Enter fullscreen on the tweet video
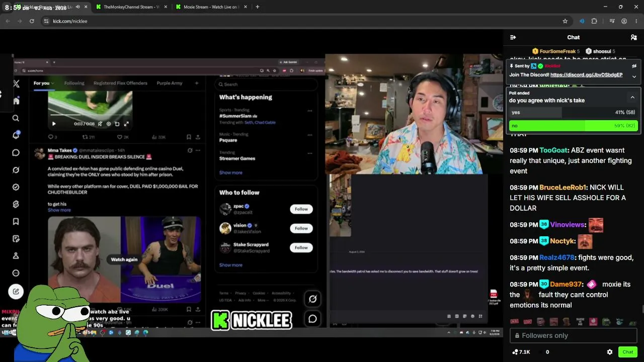This screenshot has width=644, height=362. tap(126, 124)
